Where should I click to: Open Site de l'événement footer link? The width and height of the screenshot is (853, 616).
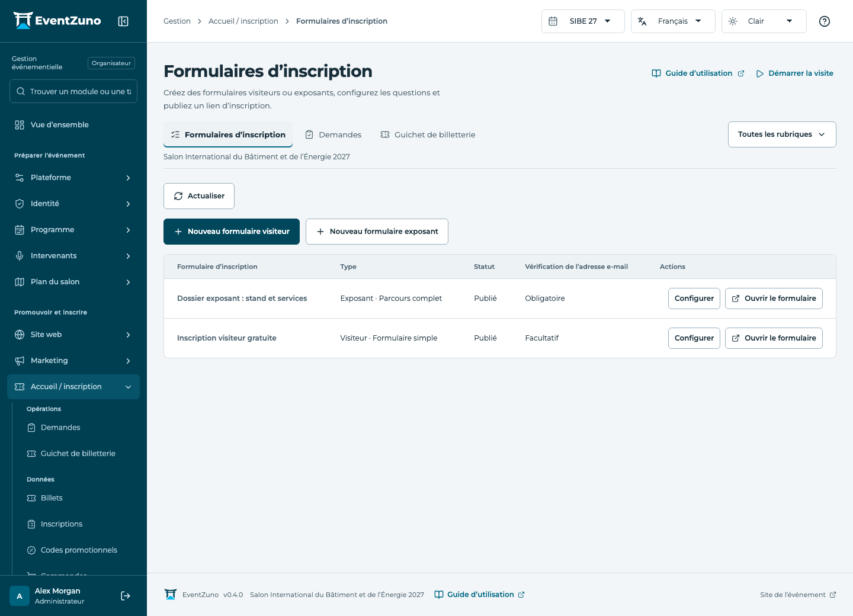(x=798, y=595)
